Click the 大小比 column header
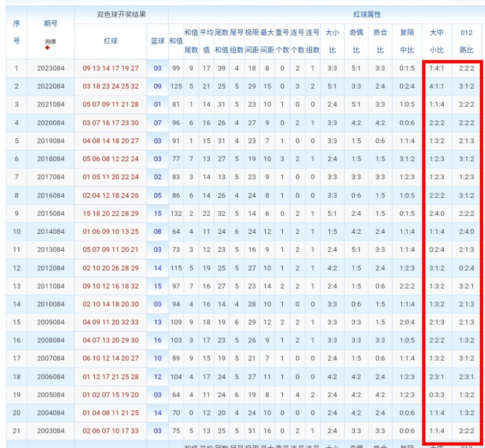Screen dimensions: 485x448 coord(332,41)
